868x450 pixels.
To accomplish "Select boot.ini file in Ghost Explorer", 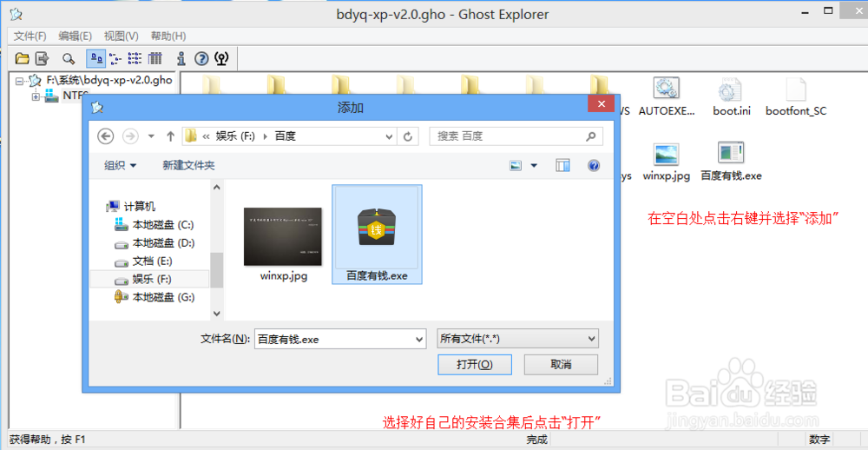I will pyautogui.click(x=731, y=96).
